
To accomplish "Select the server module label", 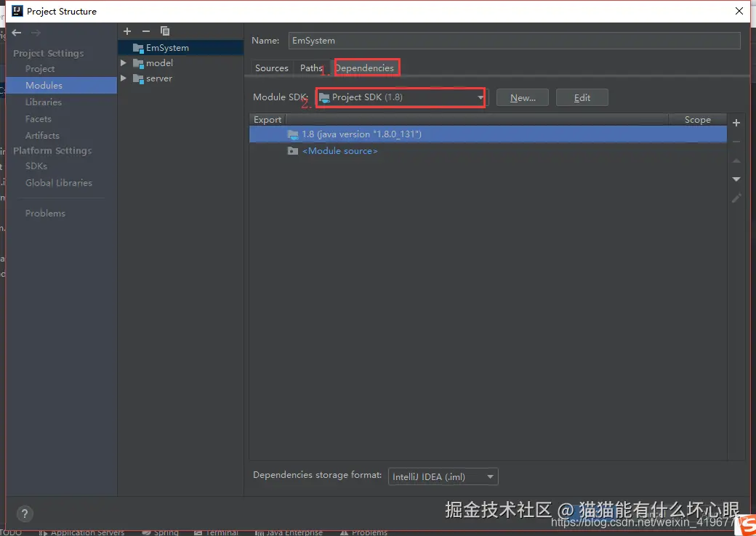I will click(x=159, y=78).
